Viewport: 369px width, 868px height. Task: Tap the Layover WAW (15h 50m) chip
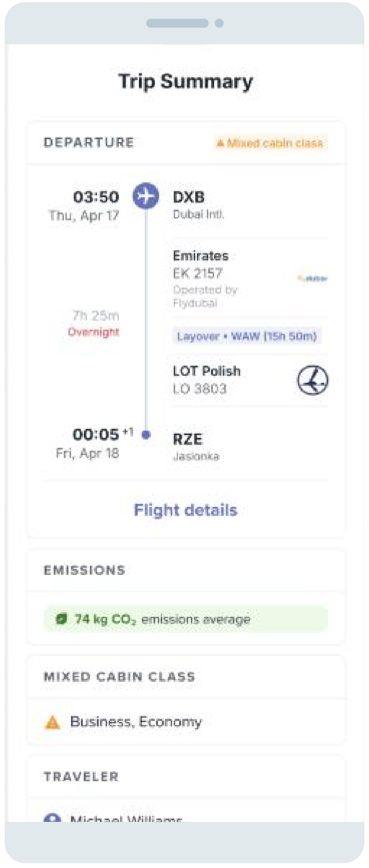247,336
